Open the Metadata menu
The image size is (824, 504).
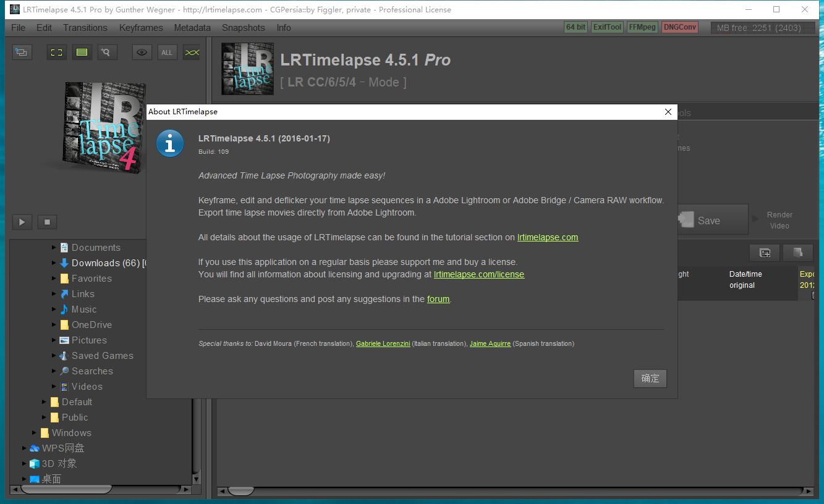(192, 28)
